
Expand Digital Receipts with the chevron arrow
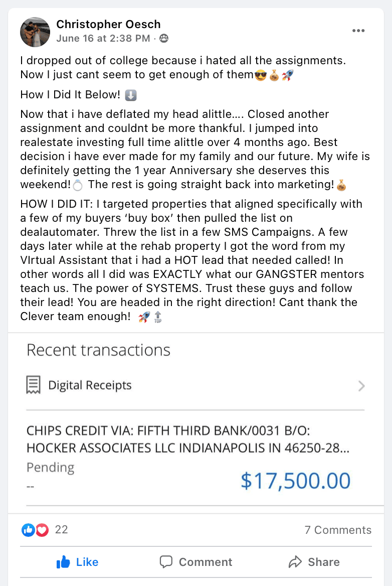click(x=361, y=386)
